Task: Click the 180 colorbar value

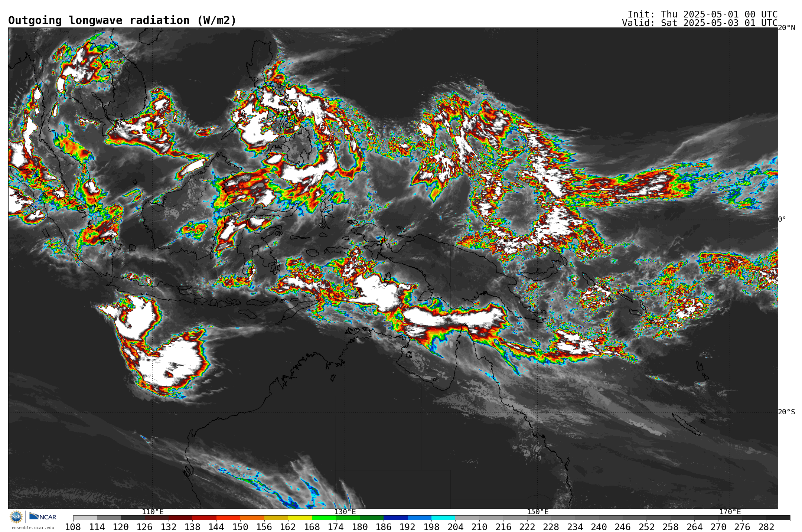Action: tap(360, 527)
